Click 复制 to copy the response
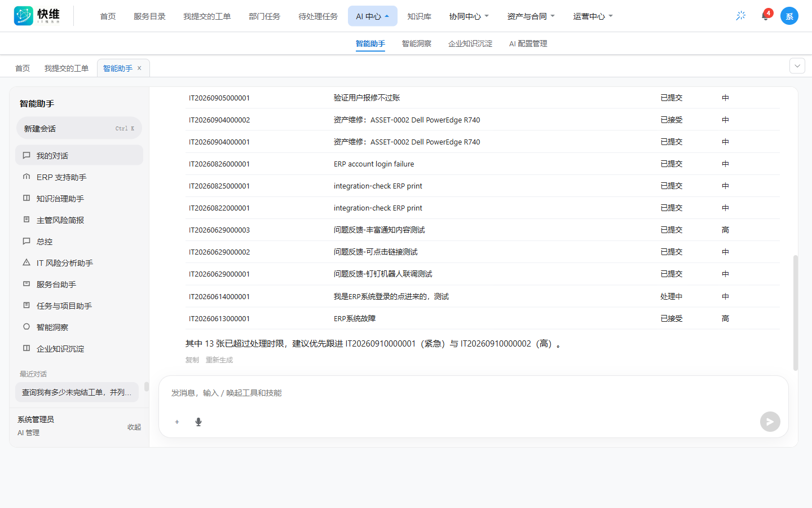Image resolution: width=812 pixels, height=508 pixels. [192, 360]
